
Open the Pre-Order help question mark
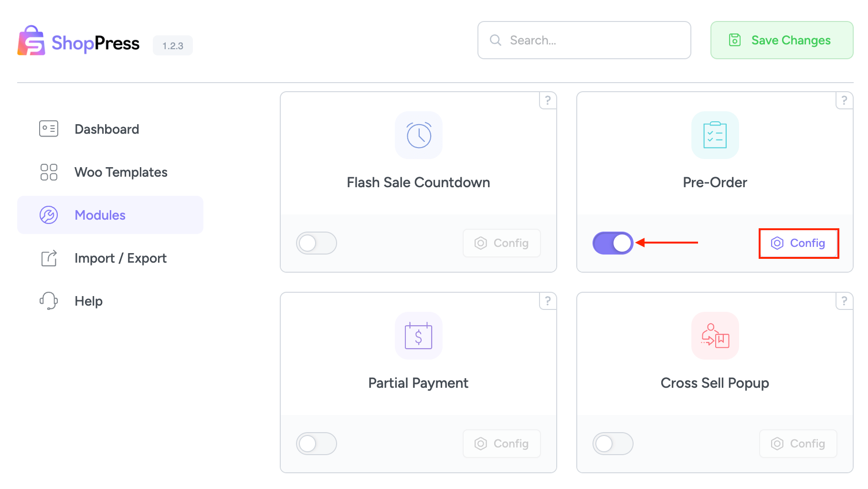click(844, 100)
